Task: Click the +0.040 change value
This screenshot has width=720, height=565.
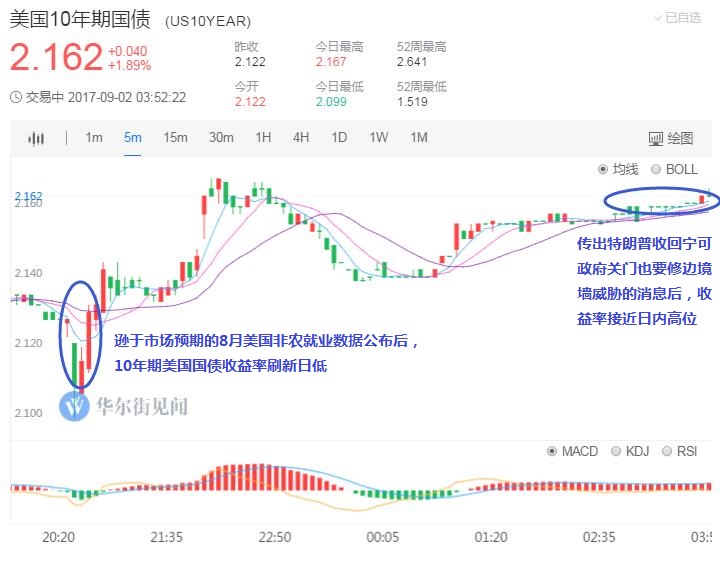Action: pyautogui.click(x=128, y=51)
